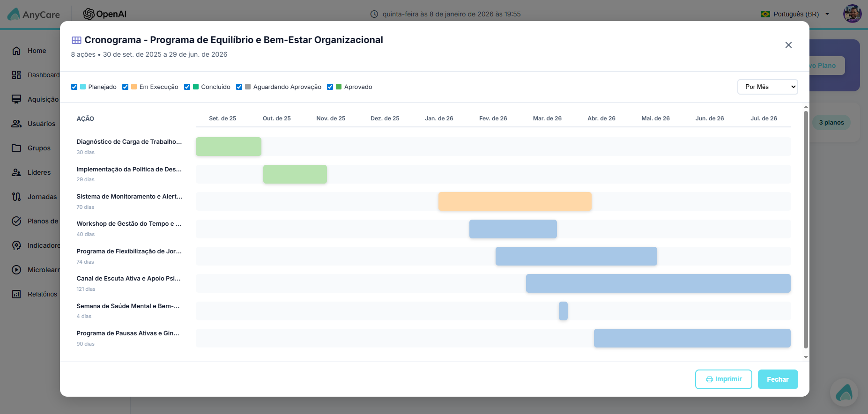
Task: Expand the Português (BR) language selector
Action: pyautogui.click(x=795, y=14)
